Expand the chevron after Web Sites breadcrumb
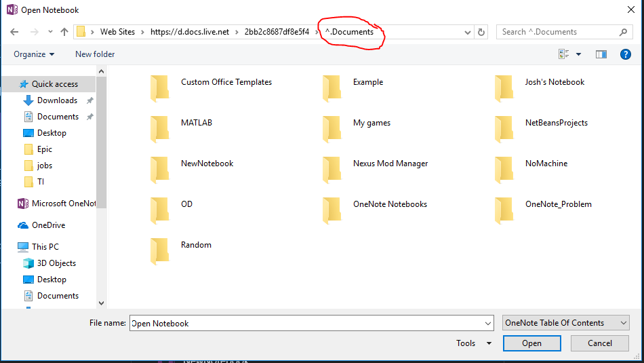The image size is (644, 363). click(142, 32)
